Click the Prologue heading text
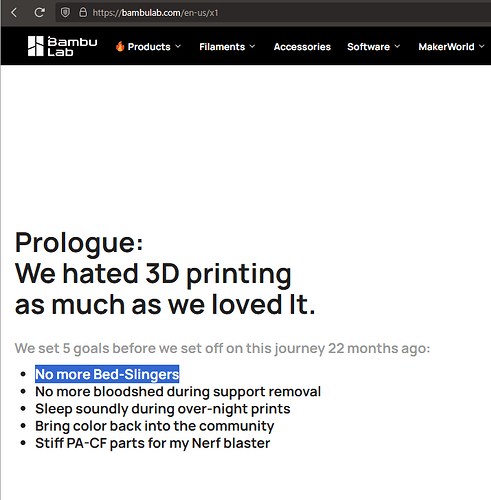 tap(79, 243)
